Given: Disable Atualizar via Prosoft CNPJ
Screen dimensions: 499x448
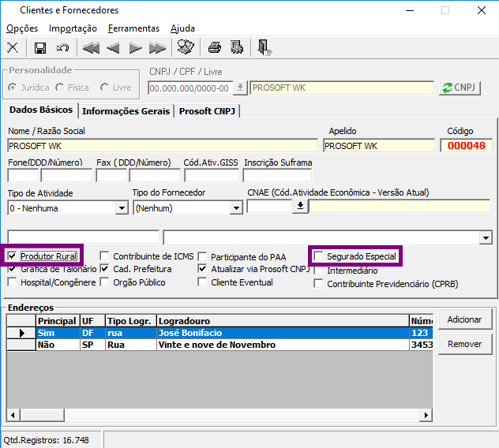Looking at the screenshot, I should coord(202,269).
